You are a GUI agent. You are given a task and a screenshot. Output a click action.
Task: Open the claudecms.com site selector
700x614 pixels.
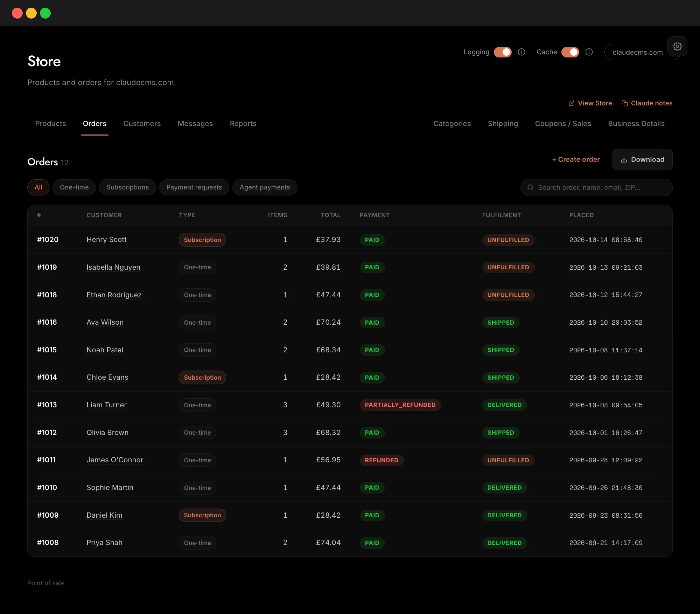(x=638, y=52)
